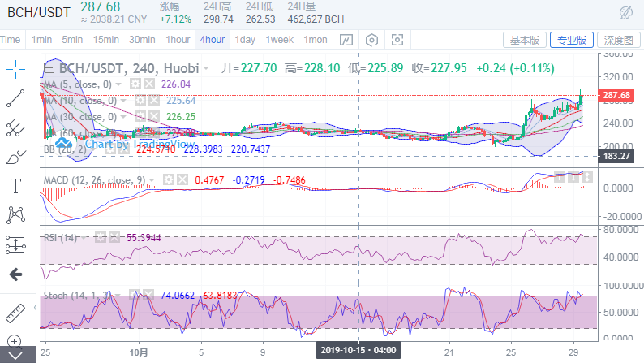Remove the MA 10 indicator

click(154, 101)
